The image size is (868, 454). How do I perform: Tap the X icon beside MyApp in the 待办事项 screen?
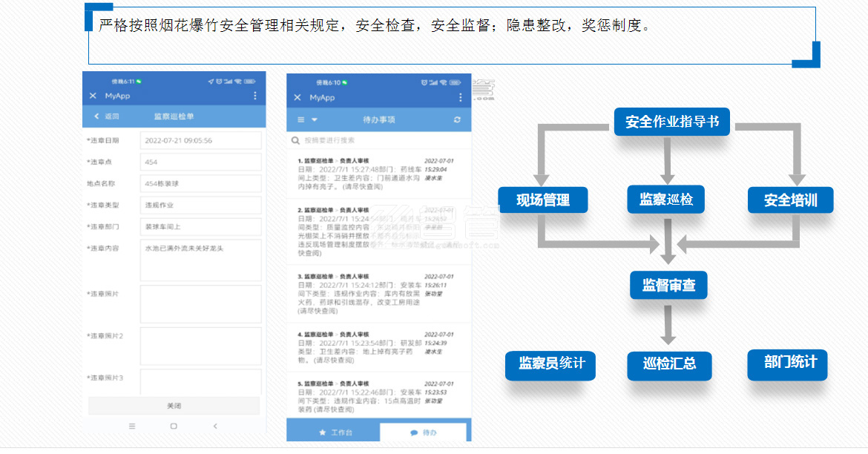click(x=297, y=97)
